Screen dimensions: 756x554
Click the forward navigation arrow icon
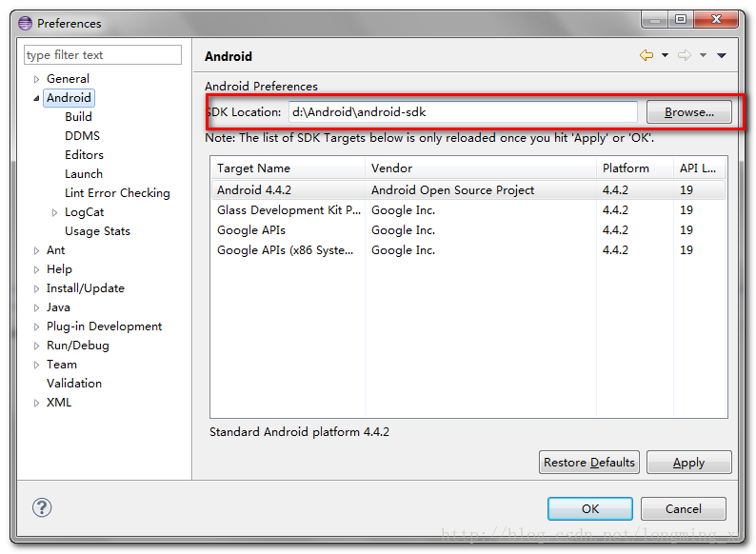[x=685, y=55]
